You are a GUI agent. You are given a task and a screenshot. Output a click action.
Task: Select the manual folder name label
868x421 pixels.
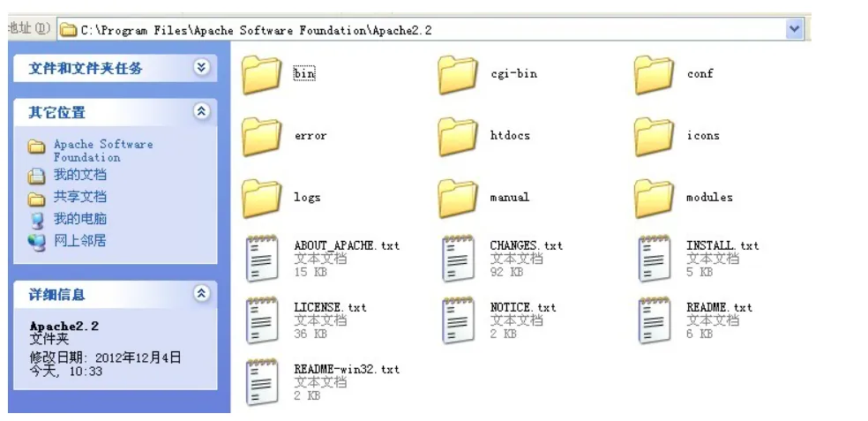510,198
